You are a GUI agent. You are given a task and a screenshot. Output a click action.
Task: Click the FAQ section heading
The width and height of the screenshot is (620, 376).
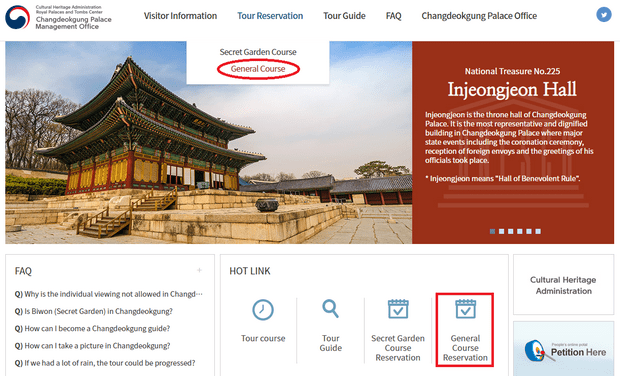tap(23, 271)
